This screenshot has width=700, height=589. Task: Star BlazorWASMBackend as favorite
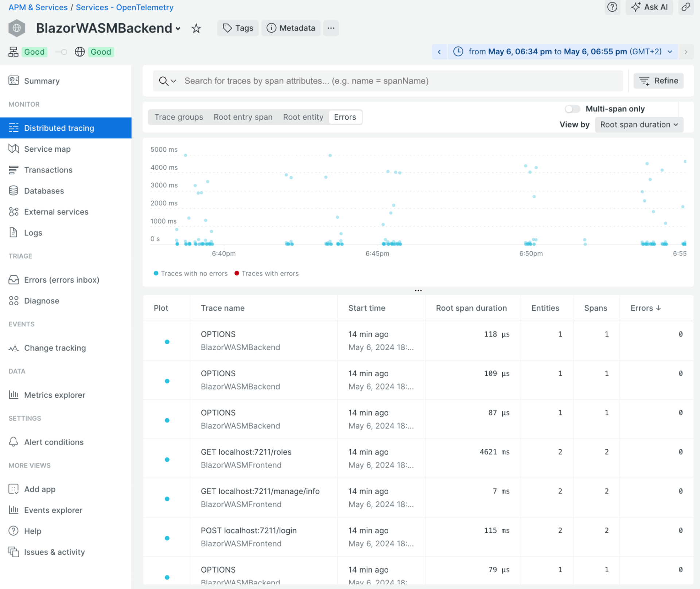pyautogui.click(x=196, y=28)
